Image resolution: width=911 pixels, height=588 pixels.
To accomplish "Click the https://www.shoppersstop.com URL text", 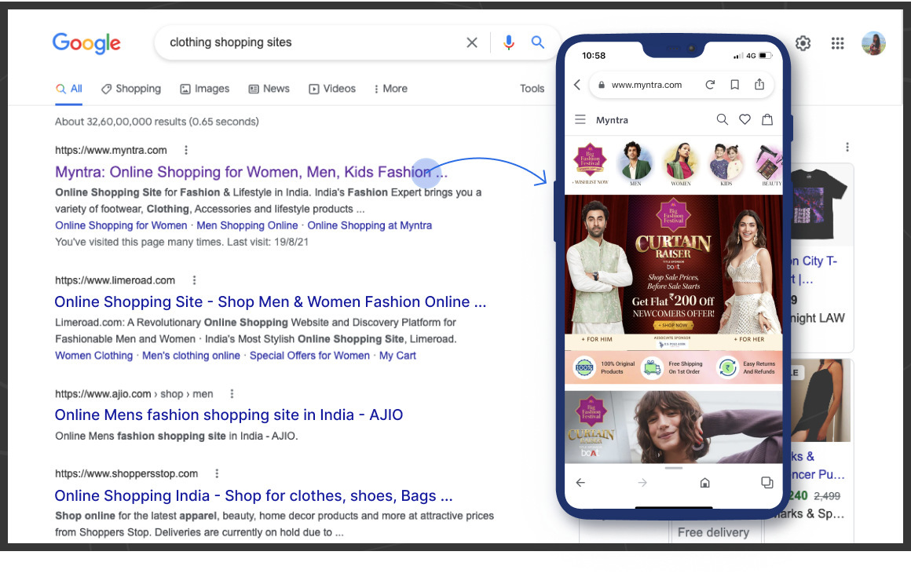I will tap(126, 473).
